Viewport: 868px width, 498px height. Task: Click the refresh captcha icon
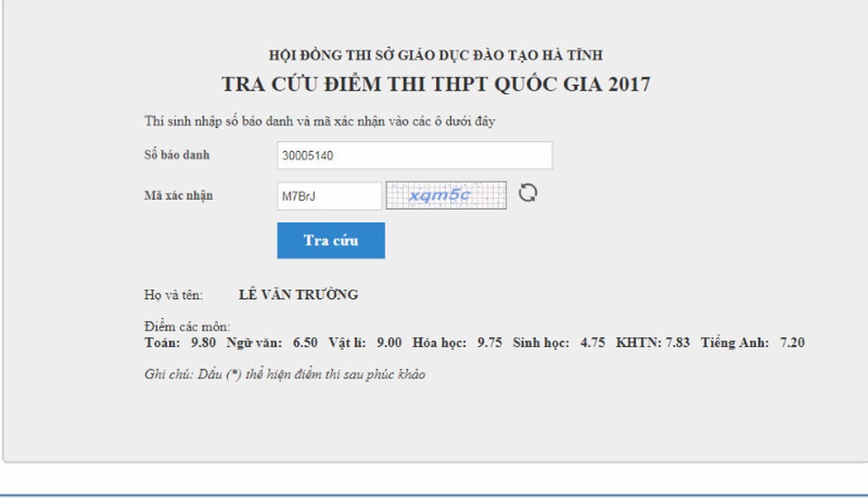pyautogui.click(x=528, y=193)
